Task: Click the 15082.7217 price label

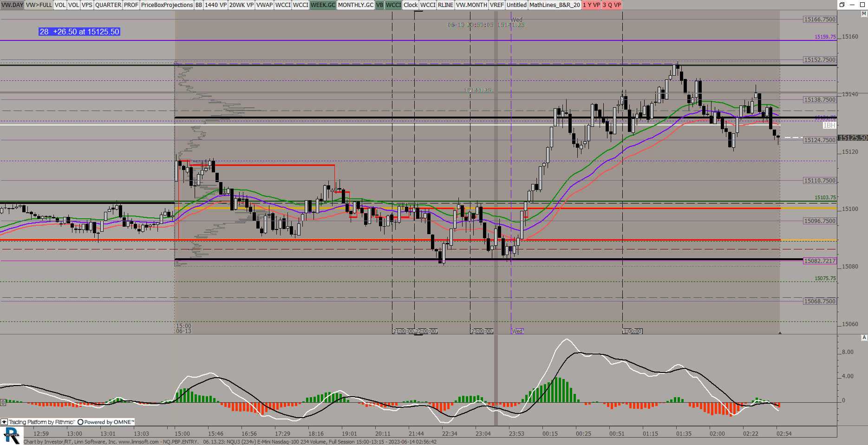Action: [820, 261]
